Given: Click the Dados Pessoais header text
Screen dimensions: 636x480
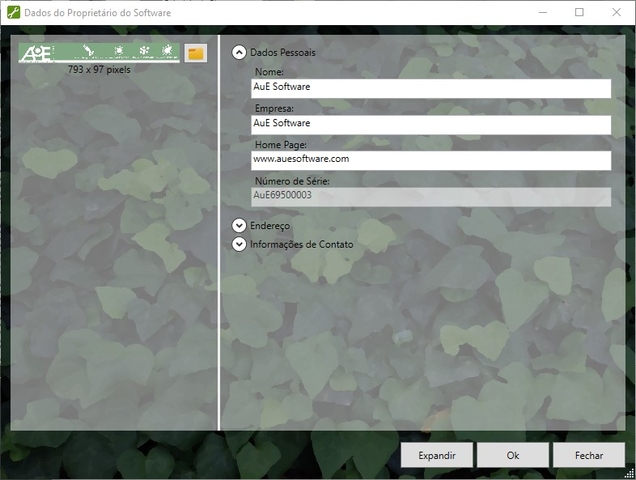Looking at the screenshot, I should pos(283,52).
